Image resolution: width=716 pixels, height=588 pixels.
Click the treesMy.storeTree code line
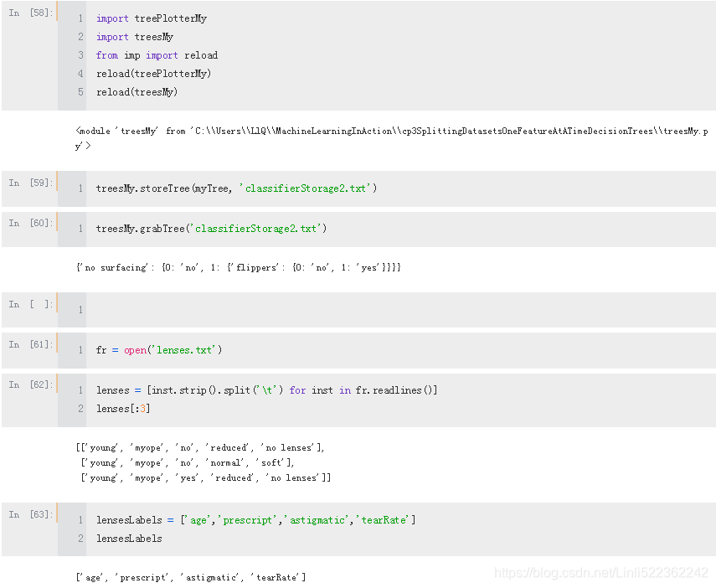[x=236, y=188]
